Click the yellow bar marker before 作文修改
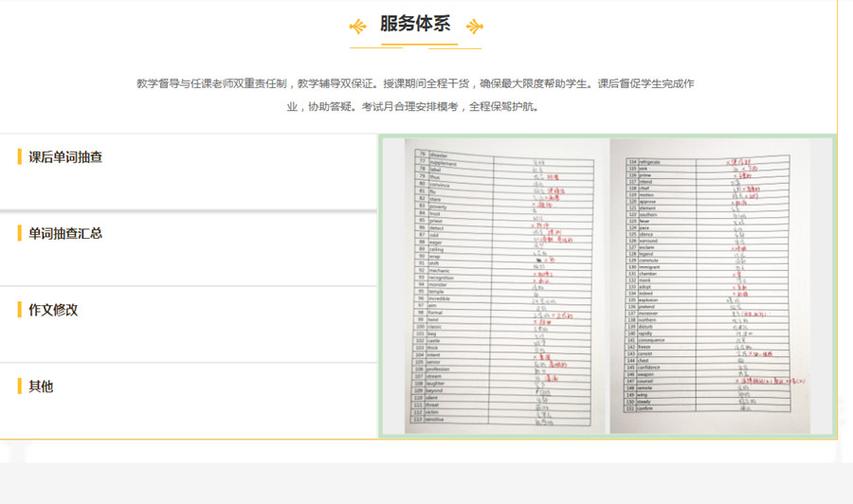 point(19,311)
